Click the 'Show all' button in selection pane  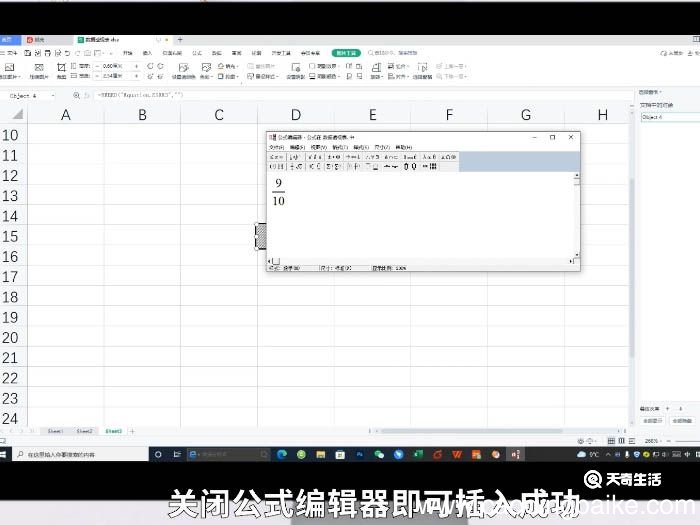click(x=652, y=421)
